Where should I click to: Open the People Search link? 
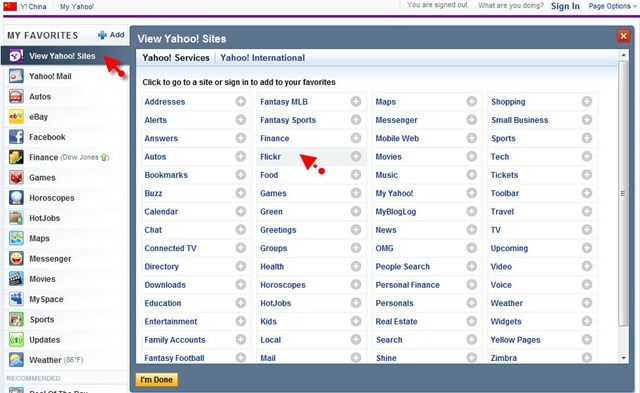(402, 266)
